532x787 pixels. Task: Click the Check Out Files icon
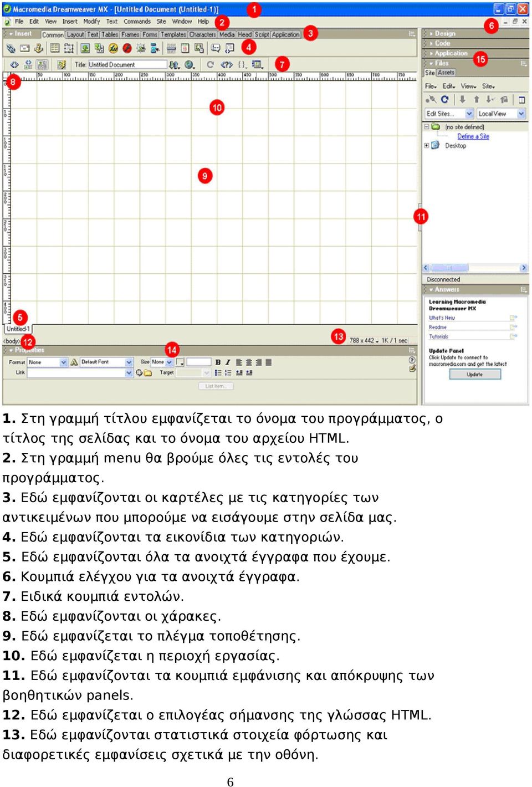click(x=490, y=100)
